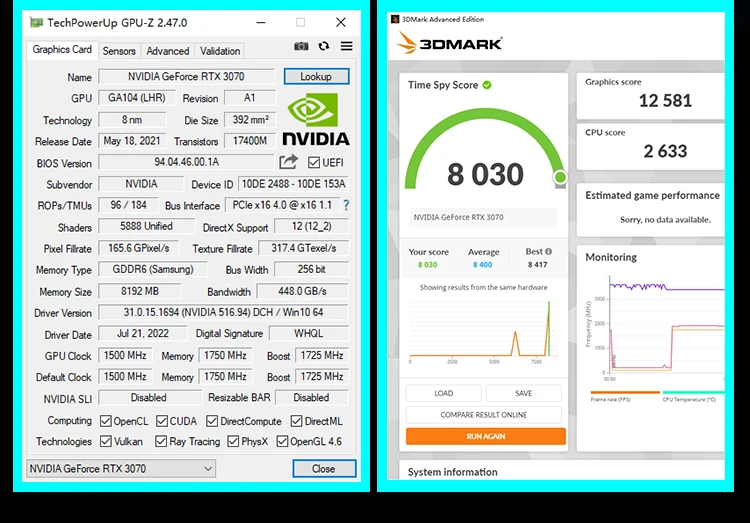Click the LOAD button in 3DMark
The image size is (750, 523).
click(x=443, y=393)
